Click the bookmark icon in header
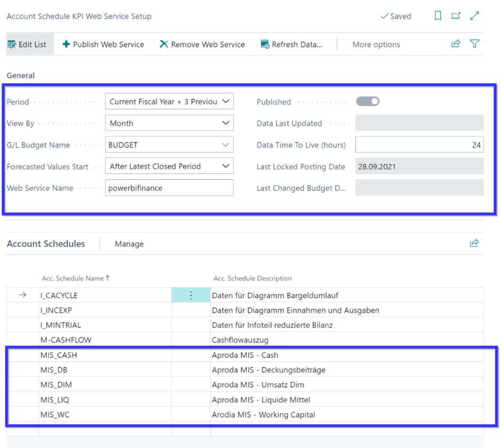Image resolution: width=501 pixels, height=448 pixels. coord(438,16)
